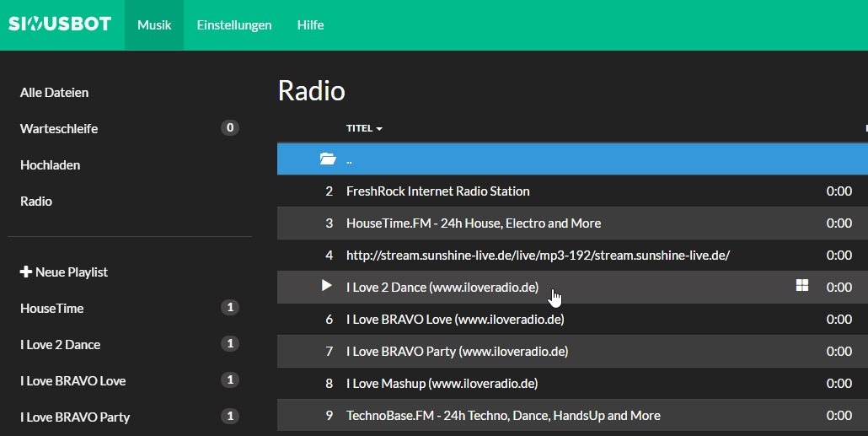Select the I Love BRAVO Party playlist
The width and height of the screenshot is (868, 436).
coord(75,417)
